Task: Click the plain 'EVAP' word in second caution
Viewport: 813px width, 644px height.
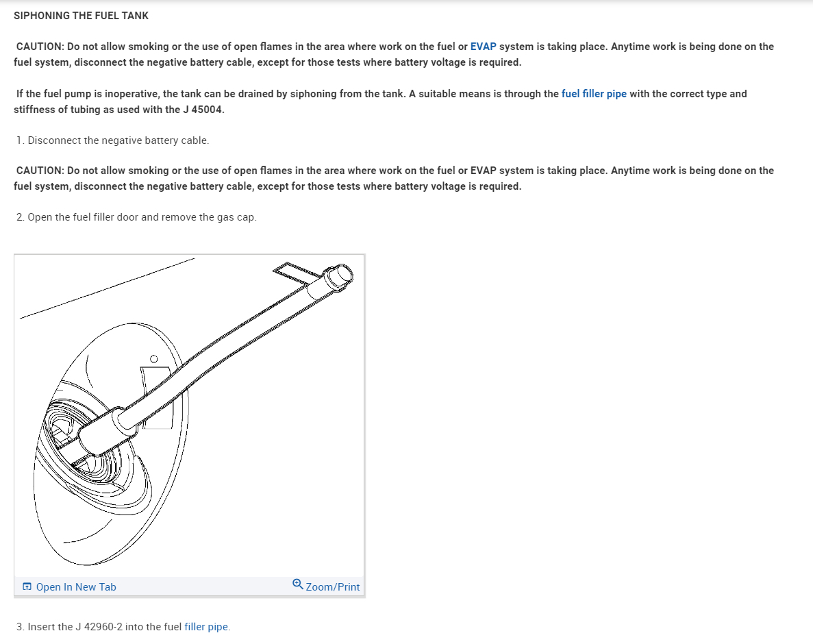Action: (x=483, y=171)
